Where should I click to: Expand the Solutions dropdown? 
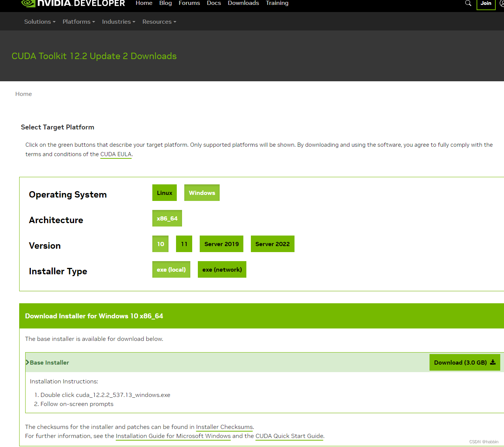(40, 22)
